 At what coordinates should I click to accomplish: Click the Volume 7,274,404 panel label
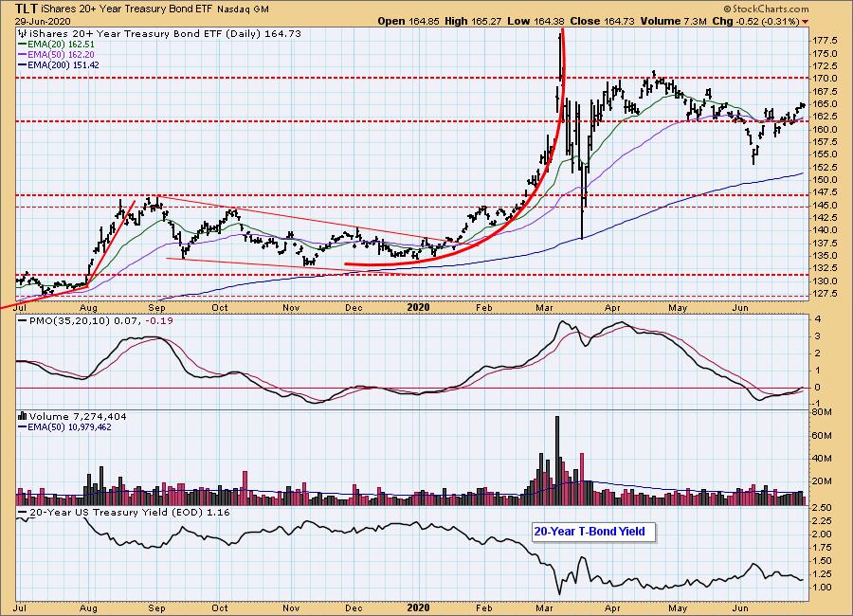click(x=78, y=417)
